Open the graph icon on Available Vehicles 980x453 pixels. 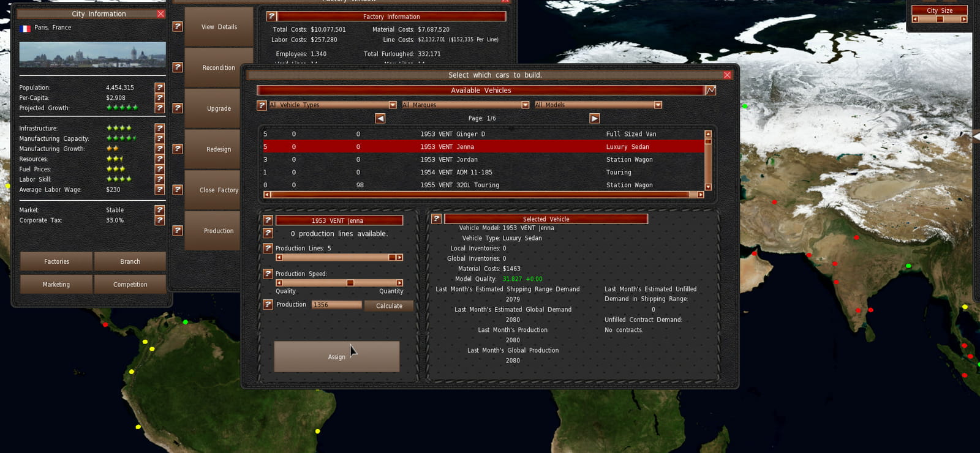point(710,90)
